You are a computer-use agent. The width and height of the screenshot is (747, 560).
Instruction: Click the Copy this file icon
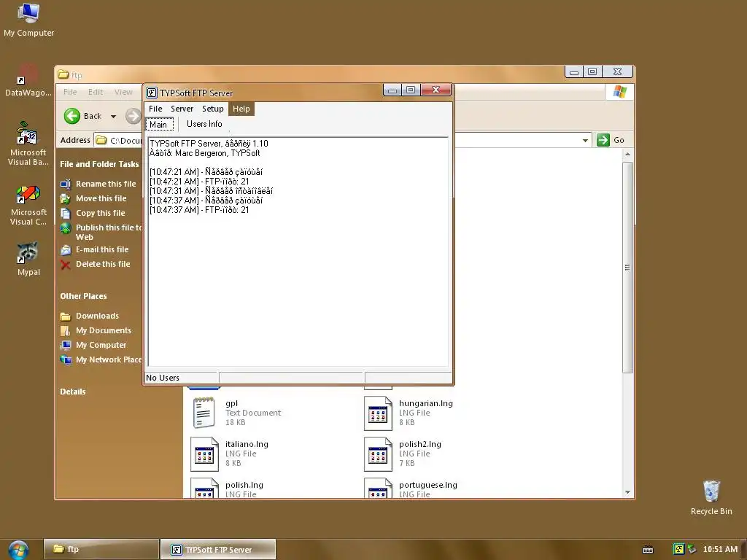click(66, 214)
